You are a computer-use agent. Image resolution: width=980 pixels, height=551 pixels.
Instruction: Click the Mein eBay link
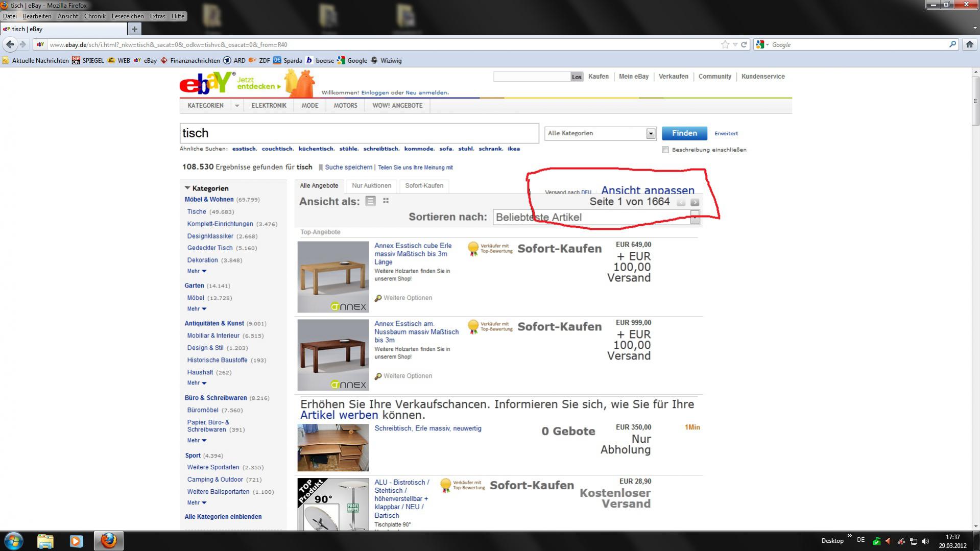634,77
